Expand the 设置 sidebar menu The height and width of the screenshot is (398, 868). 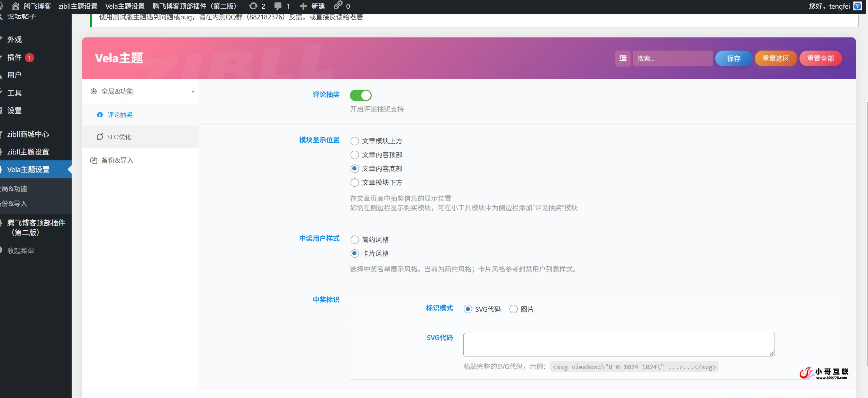14,110
